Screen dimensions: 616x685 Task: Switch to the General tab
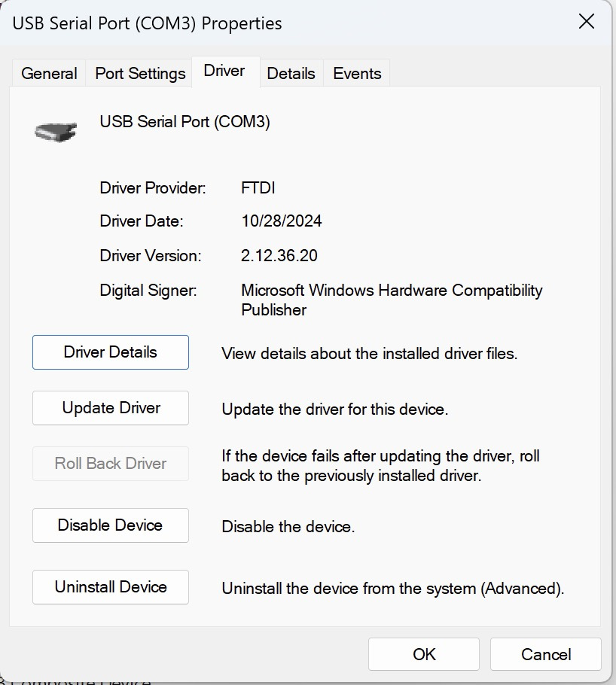click(x=49, y=74)
